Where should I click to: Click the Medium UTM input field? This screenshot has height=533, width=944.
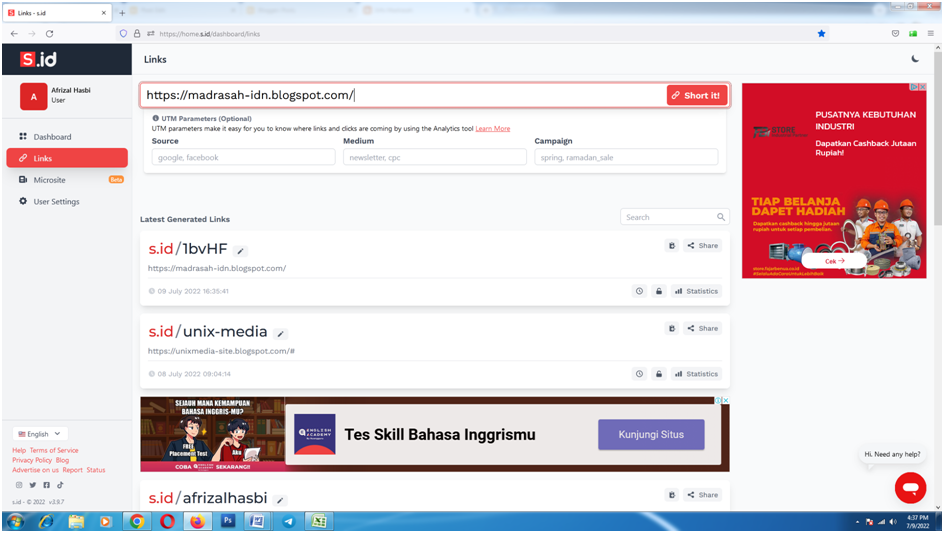435,157
